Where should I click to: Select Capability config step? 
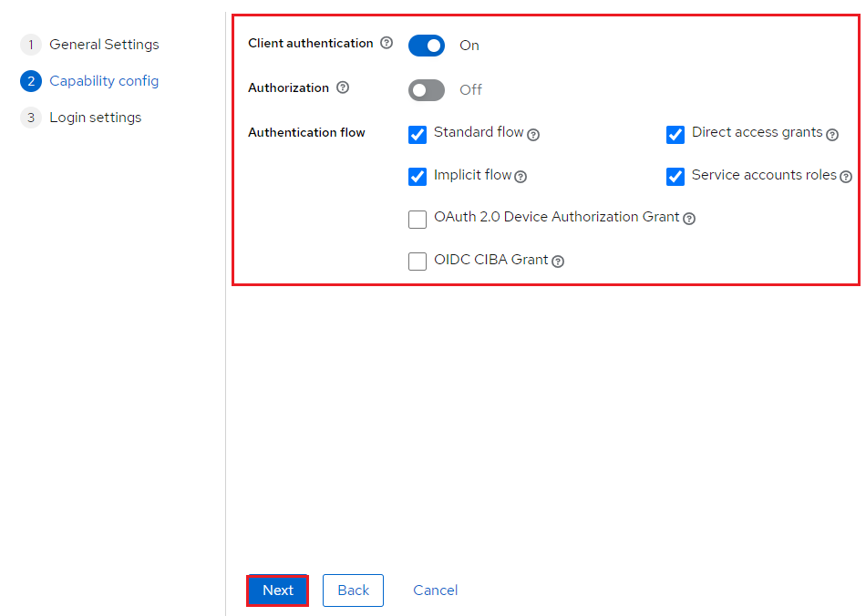tap(89, 80)
